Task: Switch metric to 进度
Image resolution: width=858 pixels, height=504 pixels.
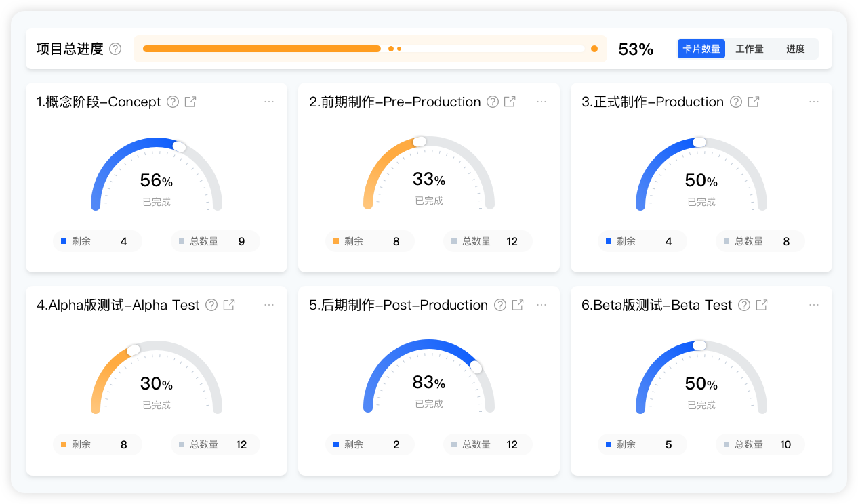Action: tap(796, 49)
